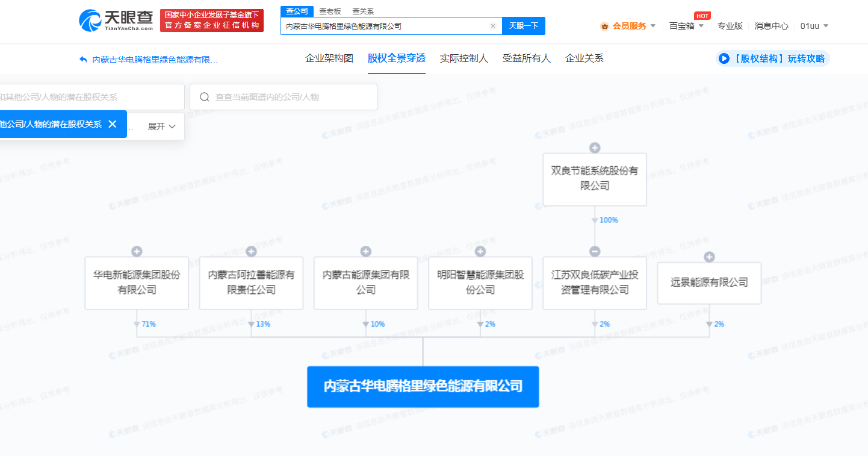Expand shareholders above 明阳智慧能源集团股份公司
The image size is (868, 456).
point(480,252)
